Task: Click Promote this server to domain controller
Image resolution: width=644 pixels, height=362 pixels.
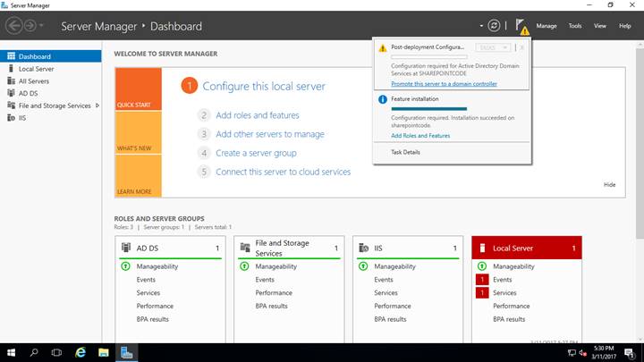Action: click(x=444, y=83)
